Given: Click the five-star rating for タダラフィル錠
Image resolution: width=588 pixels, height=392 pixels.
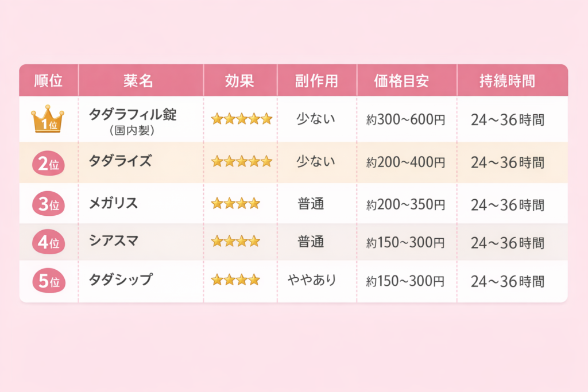Looking at the screenshot, I should [241, 119].
